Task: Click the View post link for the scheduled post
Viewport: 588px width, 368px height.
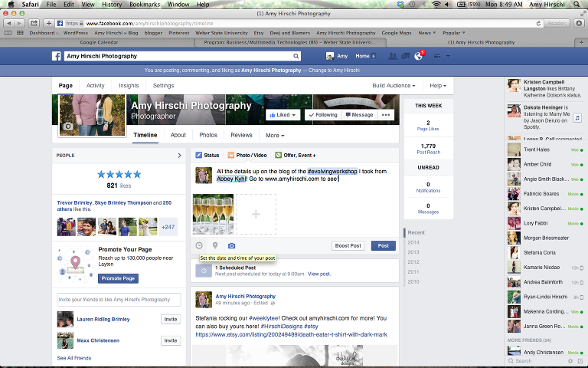Action: (x=319, y=274)
